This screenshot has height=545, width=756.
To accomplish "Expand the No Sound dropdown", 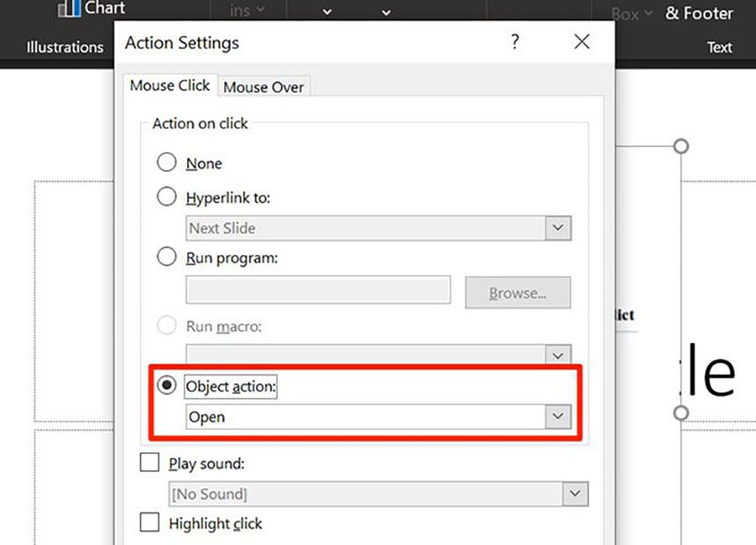I will tap(575, 494).
